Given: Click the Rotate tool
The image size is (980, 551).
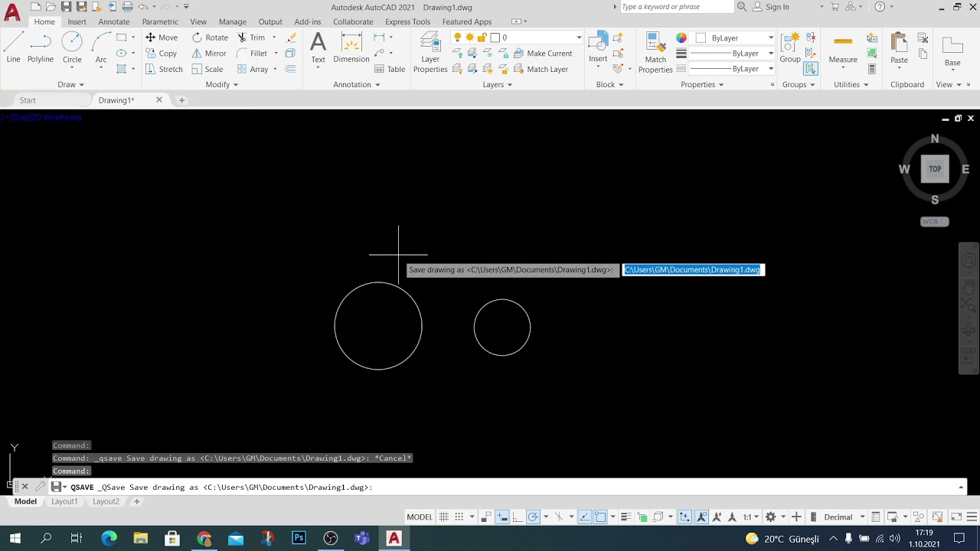Looking at the screenshot, I should (210, 37).
